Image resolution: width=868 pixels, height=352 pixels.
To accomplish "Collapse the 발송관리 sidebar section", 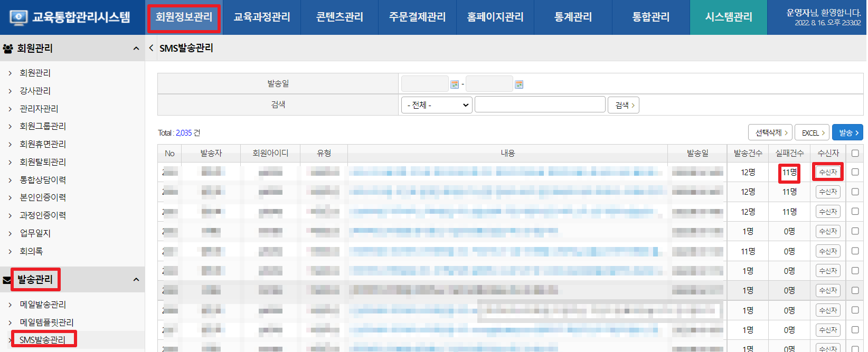I will [136, 280].
